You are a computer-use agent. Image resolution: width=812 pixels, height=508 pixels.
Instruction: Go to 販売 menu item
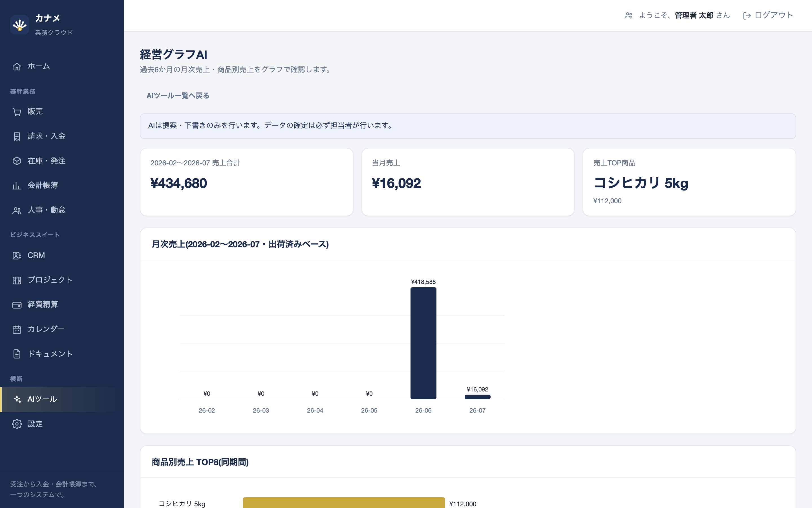(x=62, y=111)
